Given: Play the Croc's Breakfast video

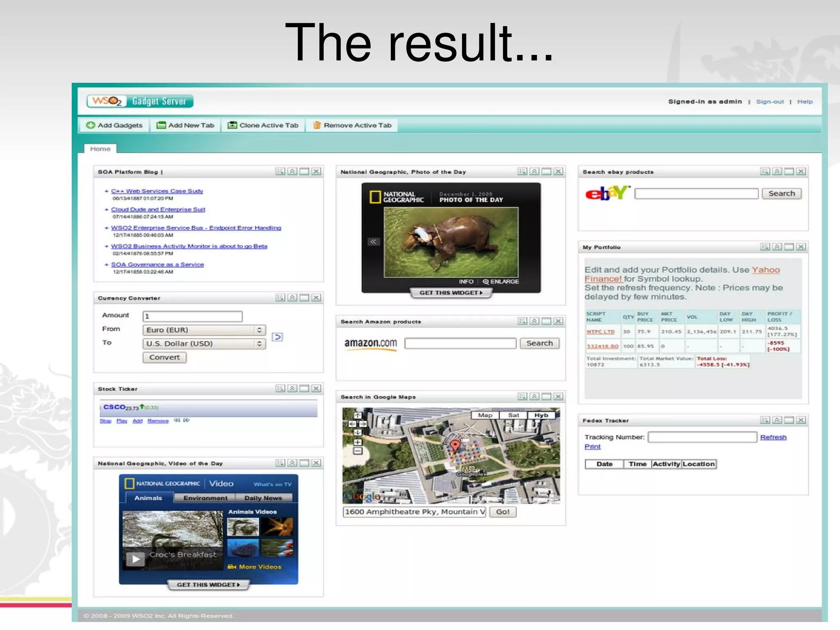Looking at the screenshot, I should [x=135, y=559].
